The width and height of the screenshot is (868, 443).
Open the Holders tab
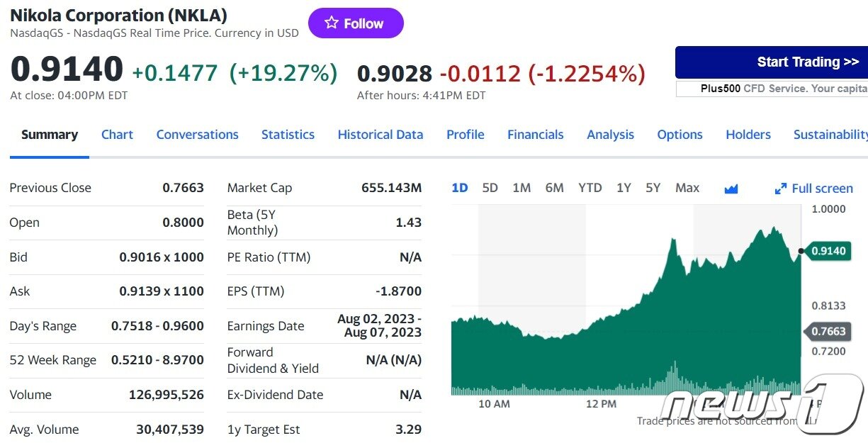click(748, 135)
